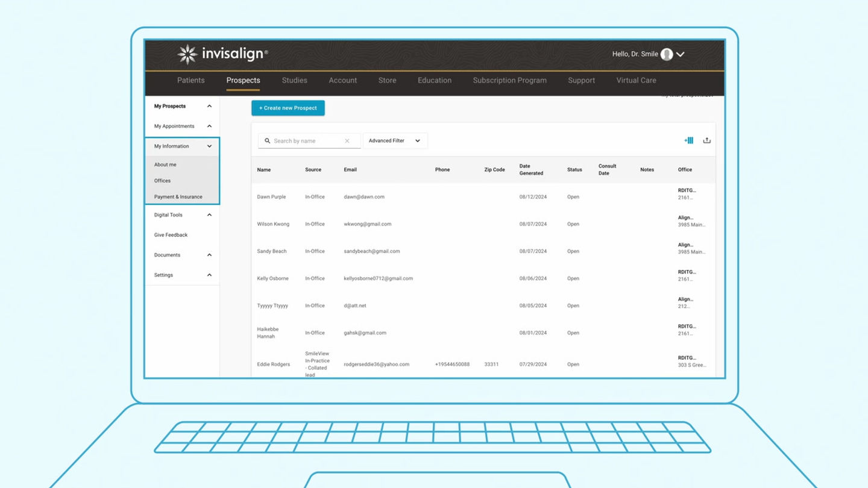This screenshot has width=868, height=488.
Task: Click the add columns icon
Action: (x=688, y=140)
